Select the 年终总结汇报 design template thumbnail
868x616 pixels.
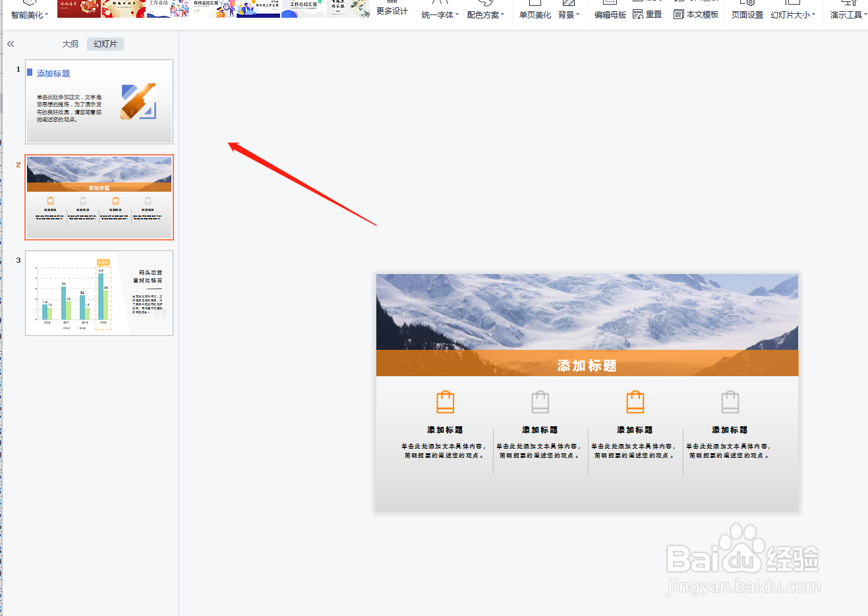pos(214,8)
